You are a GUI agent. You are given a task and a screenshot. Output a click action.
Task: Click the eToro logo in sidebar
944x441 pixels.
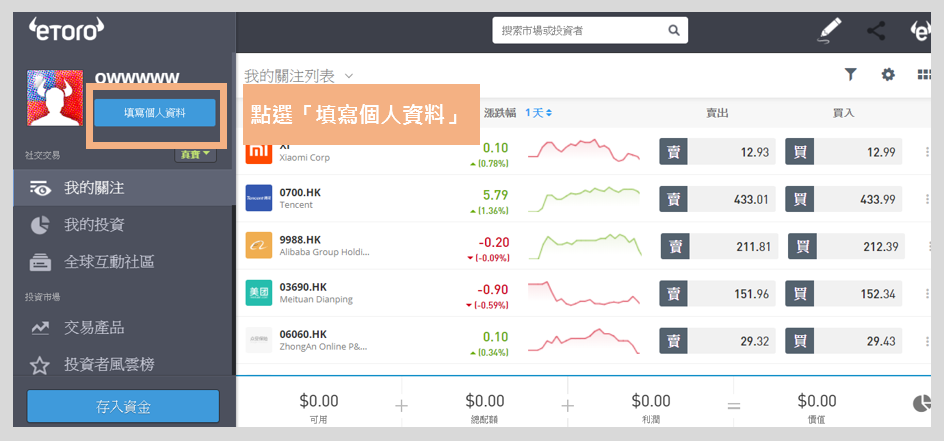point(66,31)
